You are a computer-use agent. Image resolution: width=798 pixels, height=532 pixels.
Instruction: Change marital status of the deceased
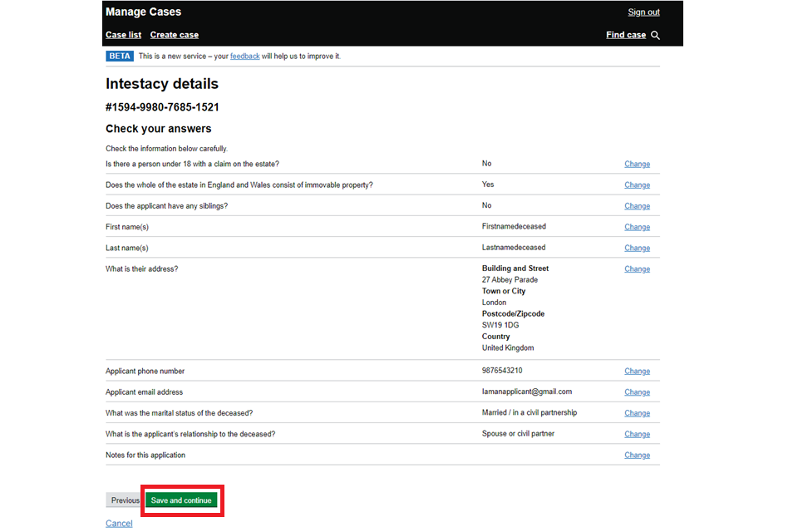[637, 413]
